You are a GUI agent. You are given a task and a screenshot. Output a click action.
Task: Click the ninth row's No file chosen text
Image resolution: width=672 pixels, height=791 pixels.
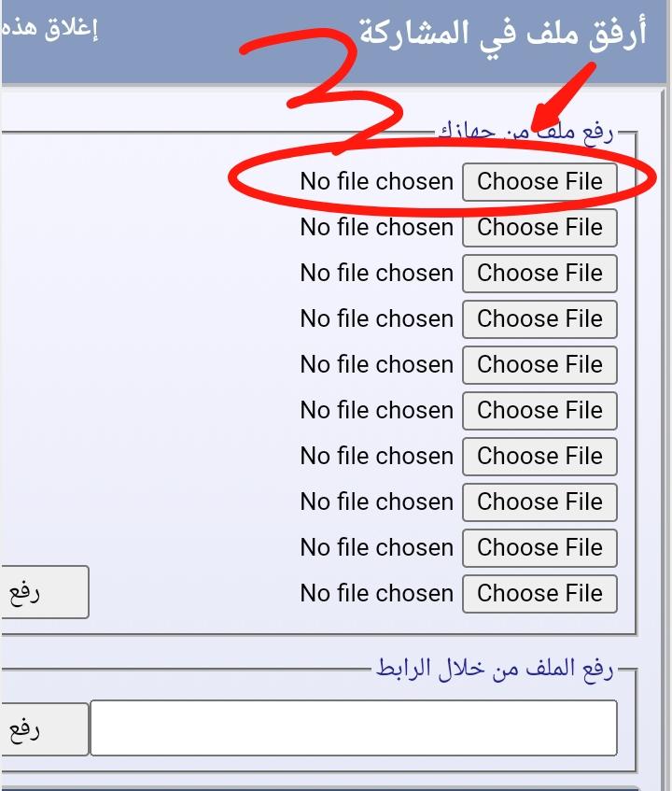(376, 547)
